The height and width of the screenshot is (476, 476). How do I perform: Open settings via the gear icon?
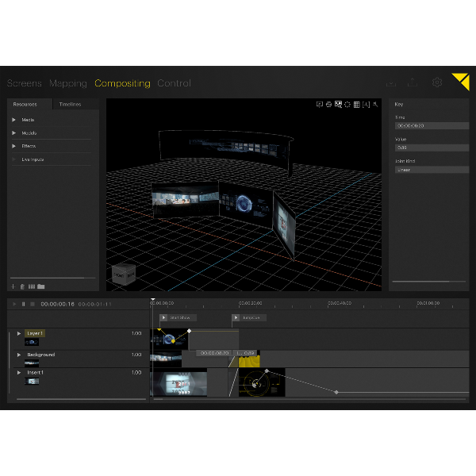pos(437,83)
